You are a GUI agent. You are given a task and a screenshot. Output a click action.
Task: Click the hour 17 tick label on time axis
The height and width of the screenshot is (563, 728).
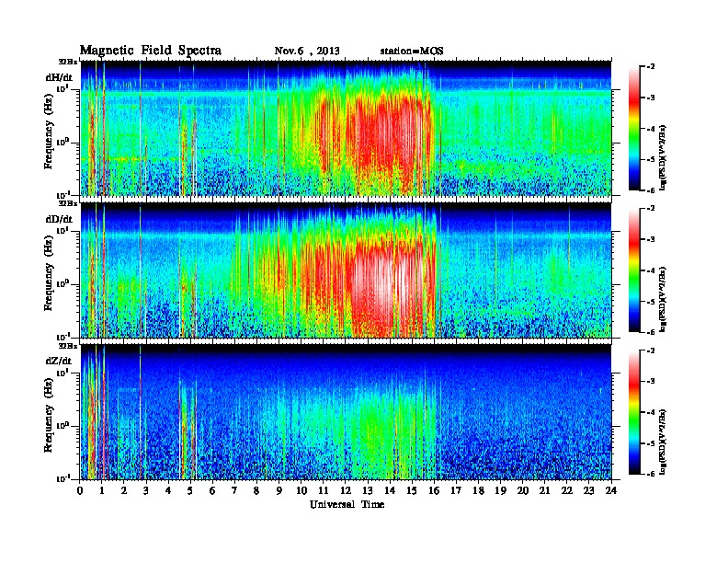(457, 490)
